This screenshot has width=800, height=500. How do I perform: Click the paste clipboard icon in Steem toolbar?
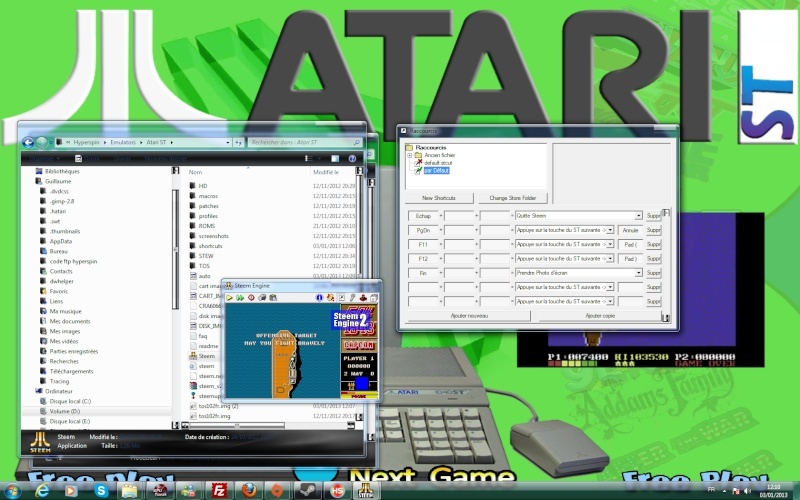coord(273,297)
